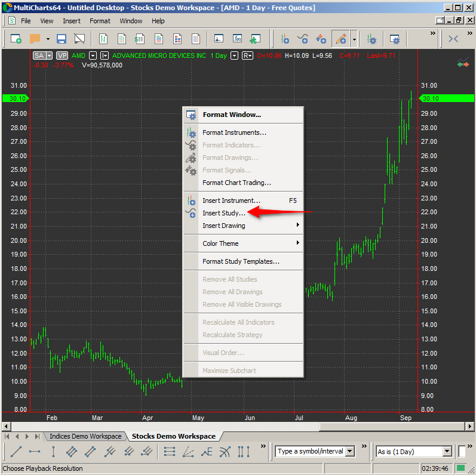Click the Insert Drawing pencil toolbar icon

pyautogui.click(x=340, y=39)
